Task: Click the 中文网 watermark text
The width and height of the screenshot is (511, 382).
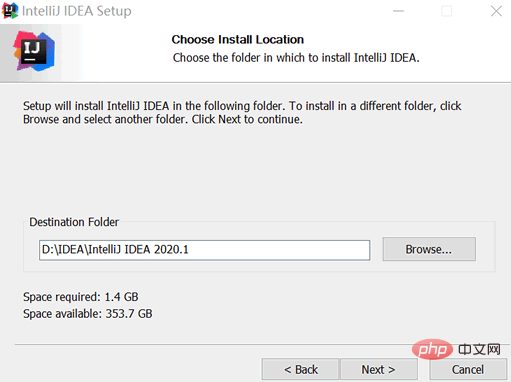Action: click(479, 349)
